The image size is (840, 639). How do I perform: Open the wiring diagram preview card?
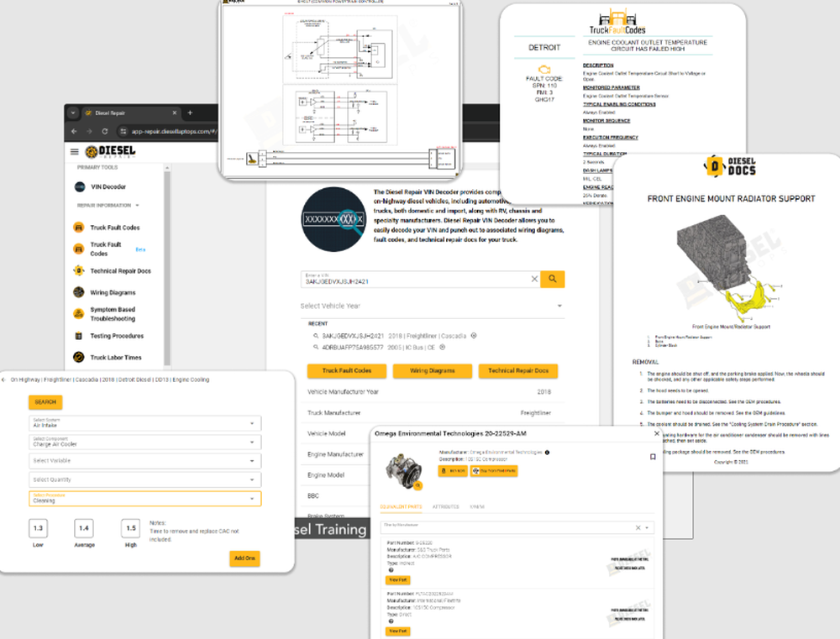(x=341, y=88)
